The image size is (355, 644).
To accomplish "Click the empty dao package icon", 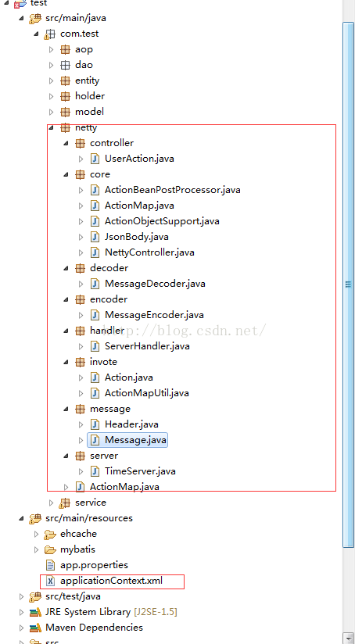I will point(65,65).
